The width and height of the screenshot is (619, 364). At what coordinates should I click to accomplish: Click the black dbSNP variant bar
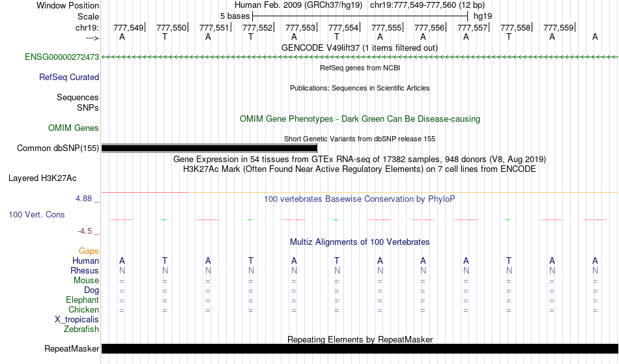click(209, 148)
